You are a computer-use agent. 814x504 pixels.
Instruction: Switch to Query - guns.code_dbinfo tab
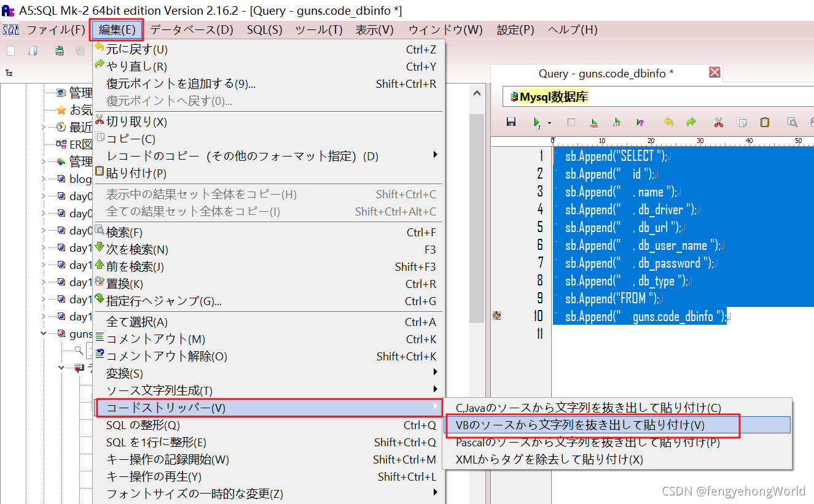[606, 74]
